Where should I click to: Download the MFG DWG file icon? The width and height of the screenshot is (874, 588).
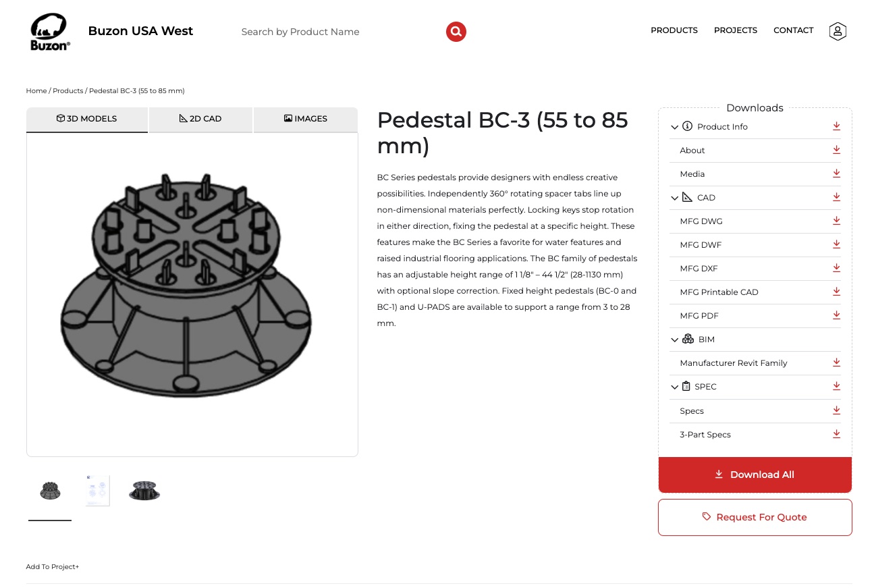(x=836, y=221)
